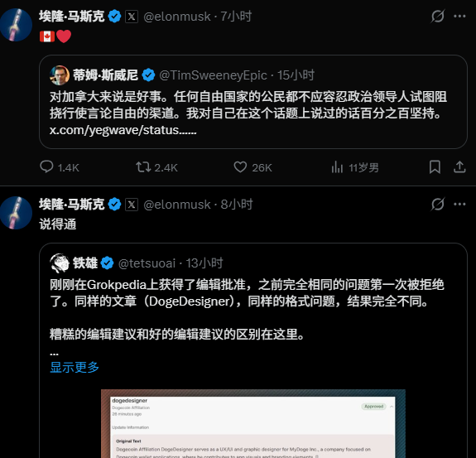Image resolution: width=476 pixels, height=458 pixels.
Task: Like the first post with 26K likes
Action: [x=240, y=166]
